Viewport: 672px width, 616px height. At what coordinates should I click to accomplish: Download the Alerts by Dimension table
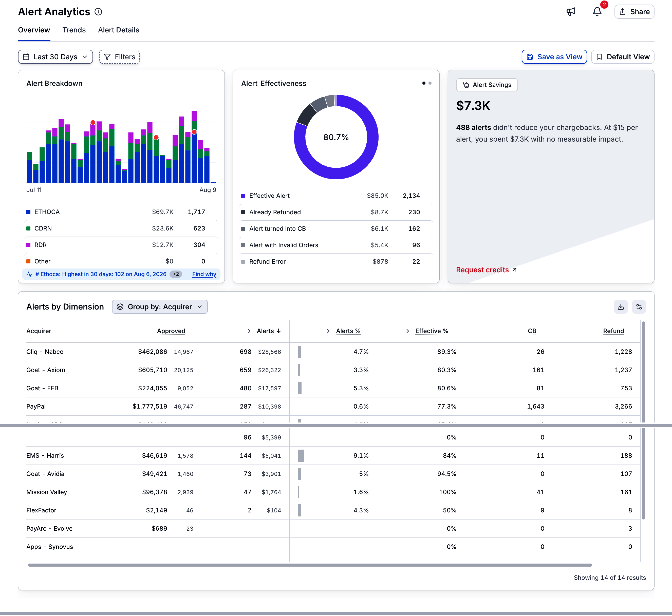coord(621,307)
